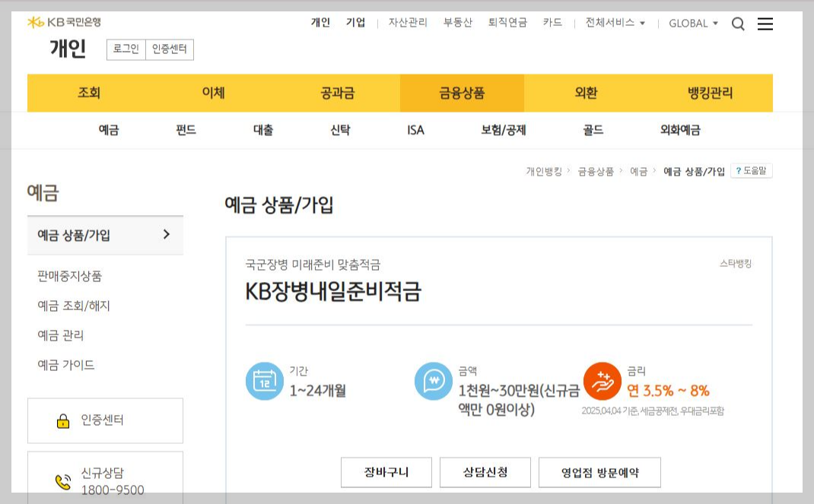The width and height of the screenshot is (814, 504).
Task: Click the 1800-9500 phone number
Action: coord(113,490)
